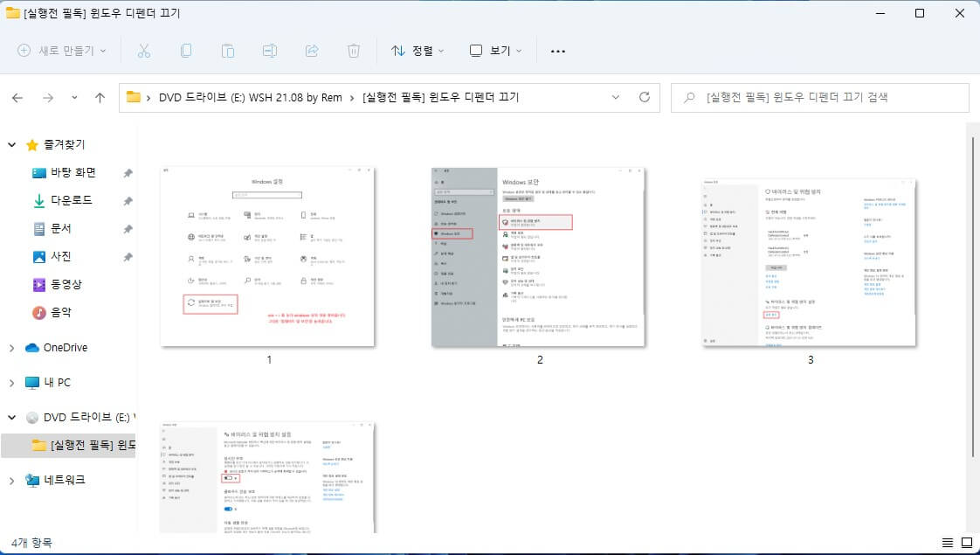The image size is (980, 555).
Task: Open recent locations dropdown chevron
Action: click(x=74, y=98)
